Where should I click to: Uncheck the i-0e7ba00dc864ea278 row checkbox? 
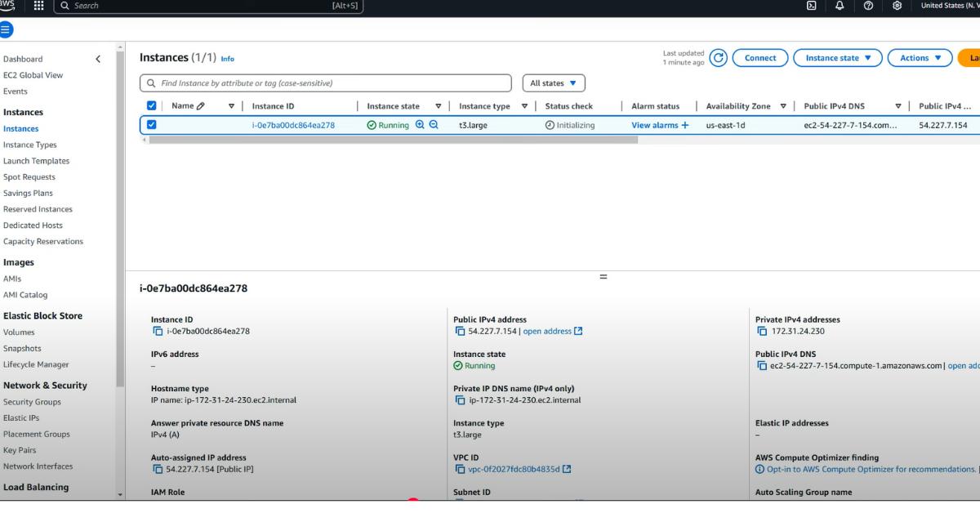coord(151,125)
